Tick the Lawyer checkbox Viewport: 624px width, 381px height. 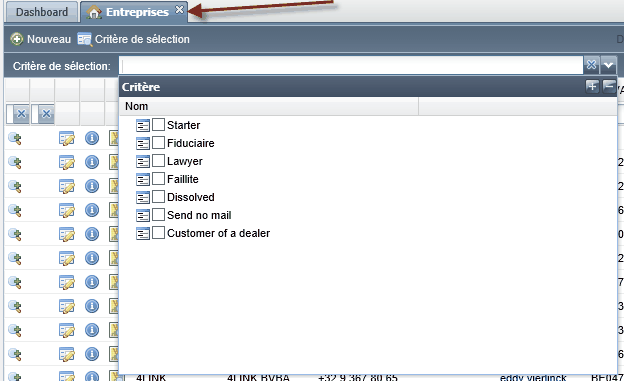[158, 160]
